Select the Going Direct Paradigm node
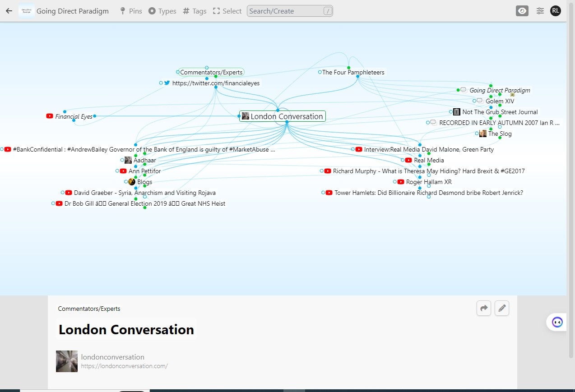This screenshot has height=392, width=575. point(500,90)
